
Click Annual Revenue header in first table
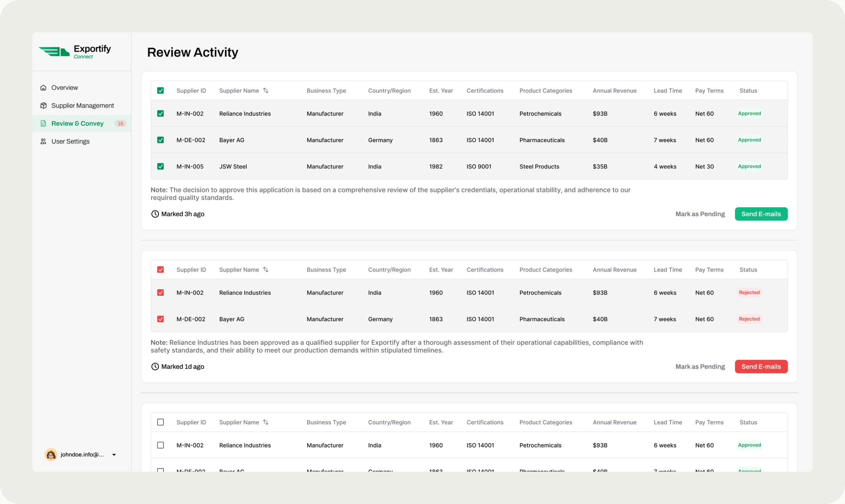pos(614,91)
